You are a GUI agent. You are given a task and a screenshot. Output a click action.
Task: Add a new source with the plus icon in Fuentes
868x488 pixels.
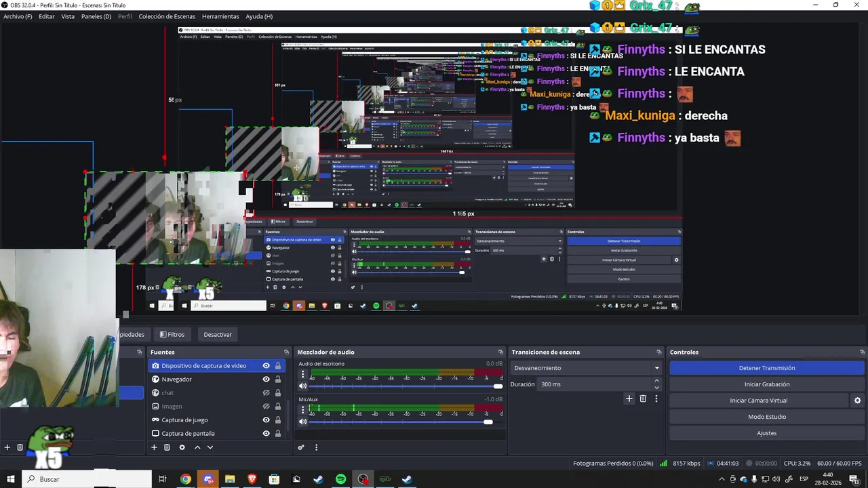click(x=154, y=447)
